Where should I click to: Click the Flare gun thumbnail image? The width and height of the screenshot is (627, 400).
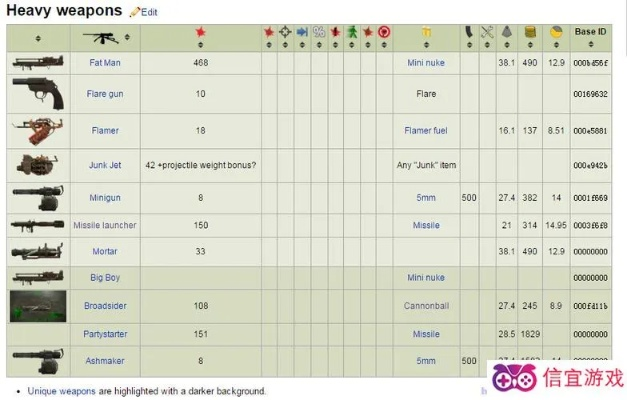[38, 94]
